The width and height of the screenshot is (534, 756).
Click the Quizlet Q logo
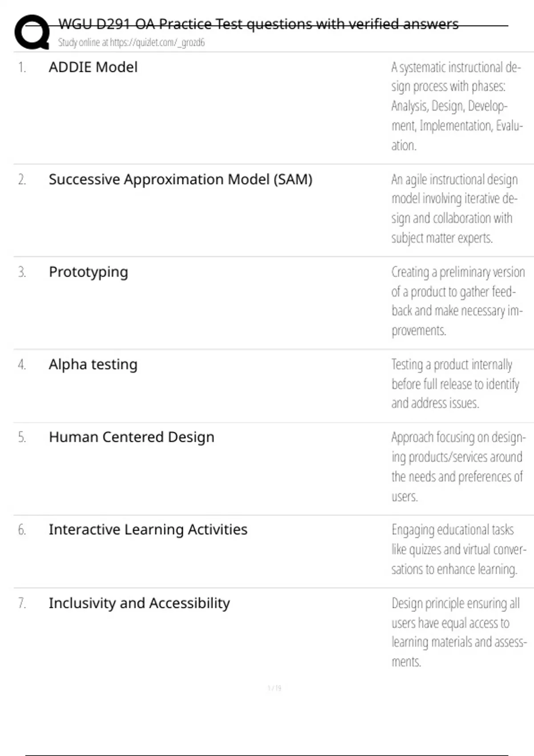pos(32,32)
